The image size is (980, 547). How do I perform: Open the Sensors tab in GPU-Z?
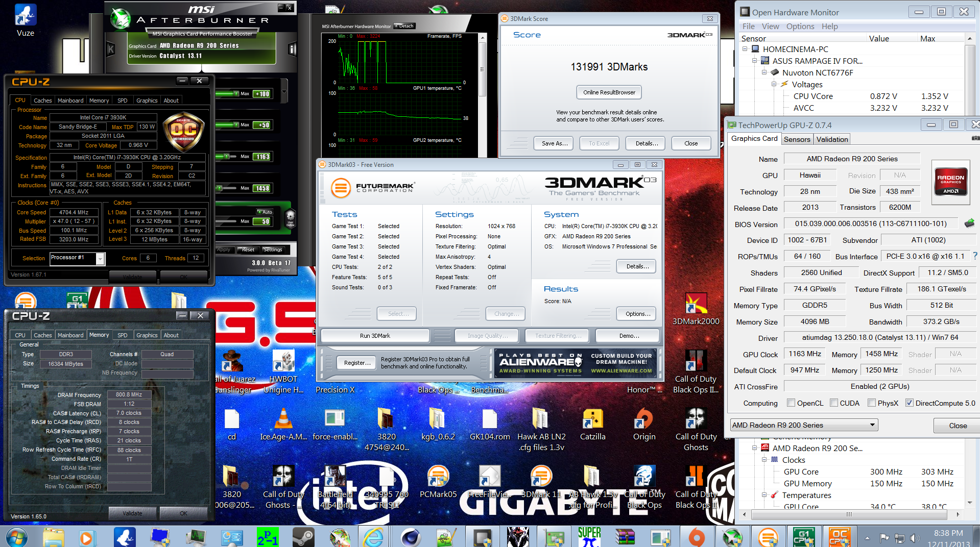tap(797, 139)
